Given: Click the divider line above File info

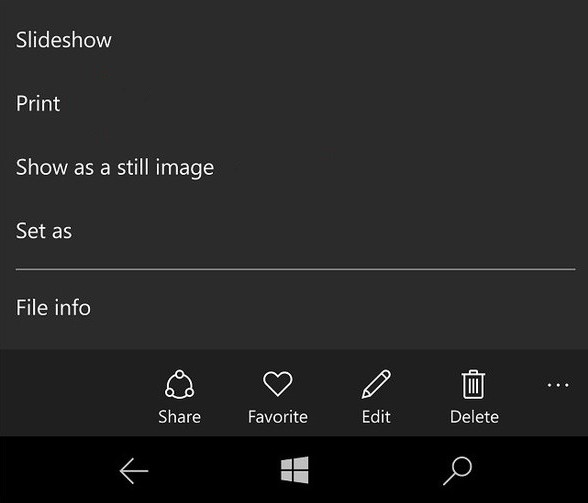Looking at the screenshot, I should click(x=296, y=269).
